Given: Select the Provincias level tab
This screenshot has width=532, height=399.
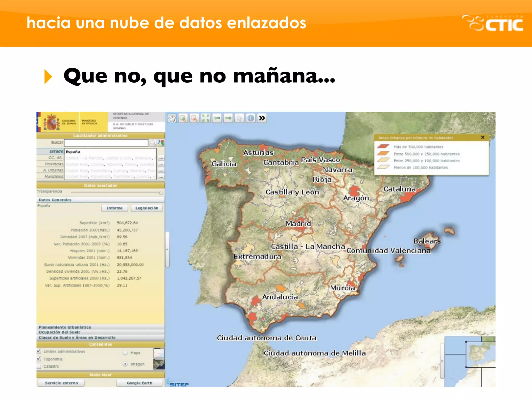Looking at the screenshot, I should (x=50, y=164).
